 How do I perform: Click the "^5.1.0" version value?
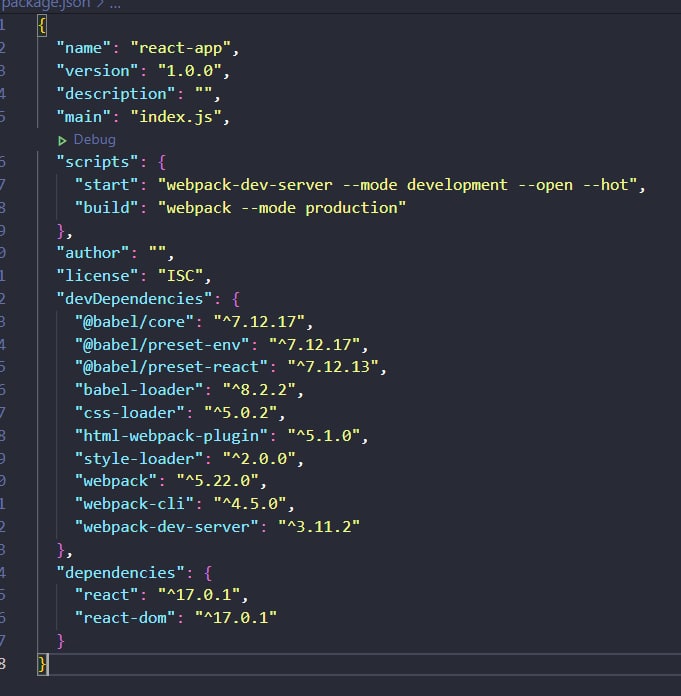tap(324, 436)
